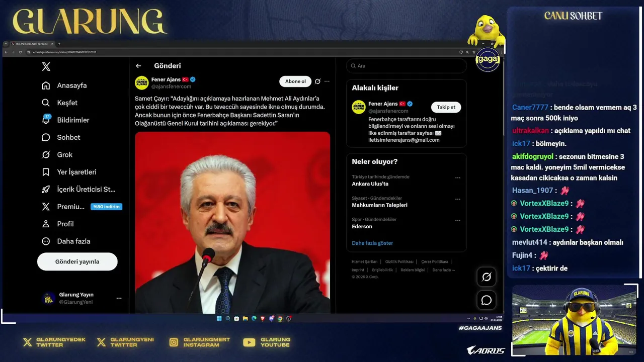Open Grok from sidebar
Viewport: 644px width, 362px height.
click(57, 155)
